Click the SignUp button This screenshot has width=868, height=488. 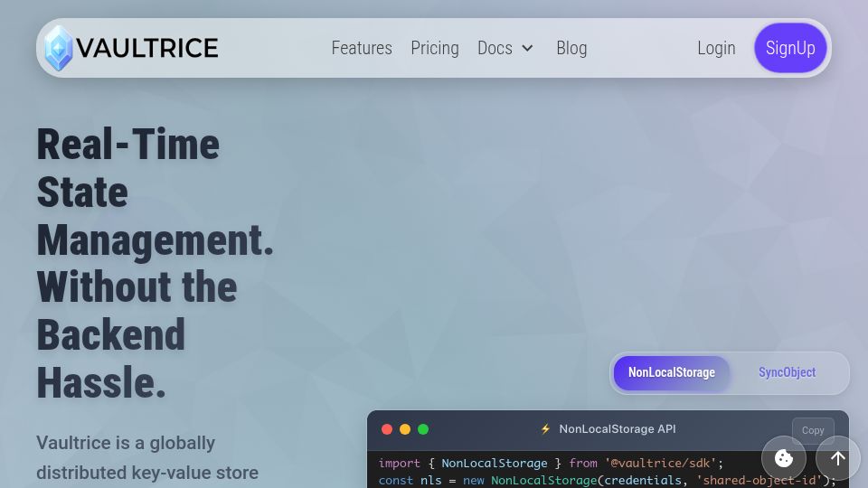click(x=790, y=48)
